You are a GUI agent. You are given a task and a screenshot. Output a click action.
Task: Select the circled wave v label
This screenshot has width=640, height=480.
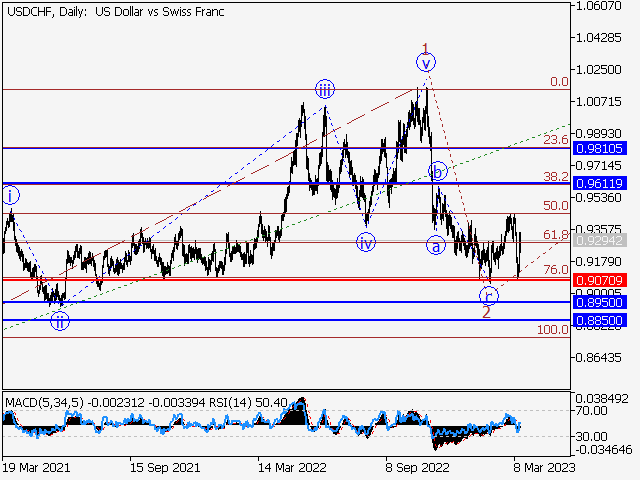(x=426, y=63)
